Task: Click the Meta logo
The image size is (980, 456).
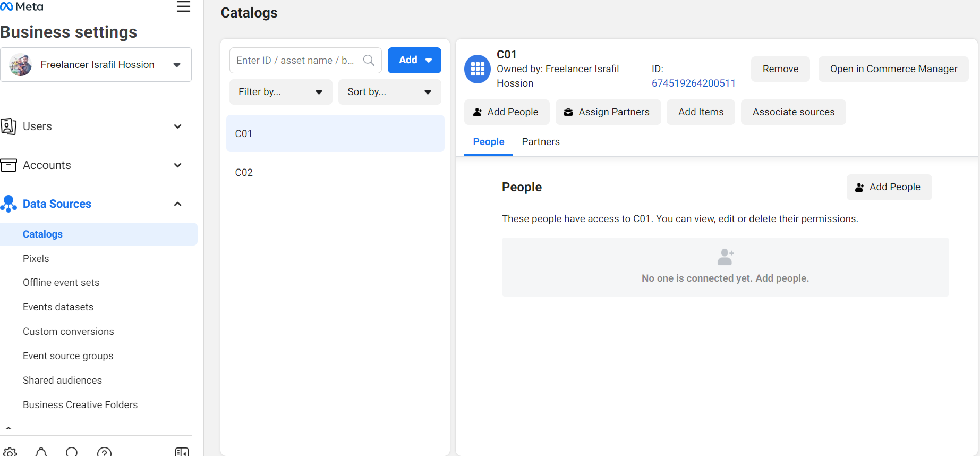Action: (22, 6)
